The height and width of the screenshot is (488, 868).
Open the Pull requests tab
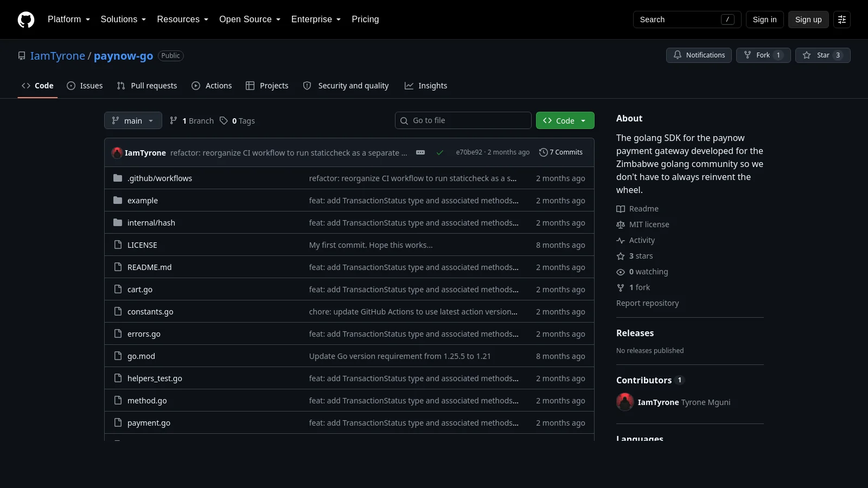coord(147,86)
